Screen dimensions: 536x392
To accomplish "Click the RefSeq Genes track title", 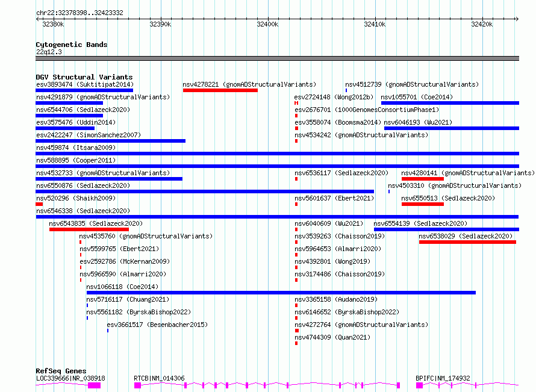I will click(x=61, y=371).
